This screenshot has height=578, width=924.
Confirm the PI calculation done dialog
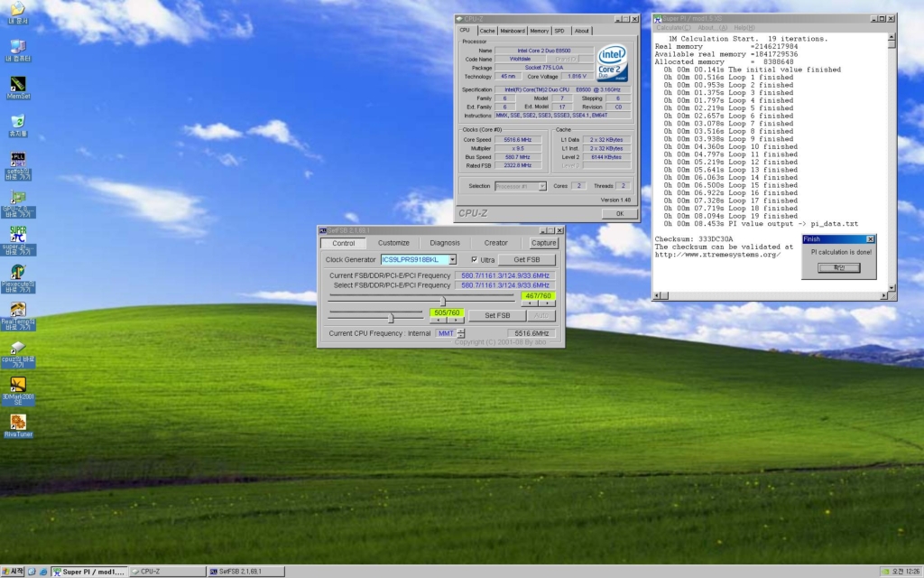pyautogui.click(x=838, y=267)
